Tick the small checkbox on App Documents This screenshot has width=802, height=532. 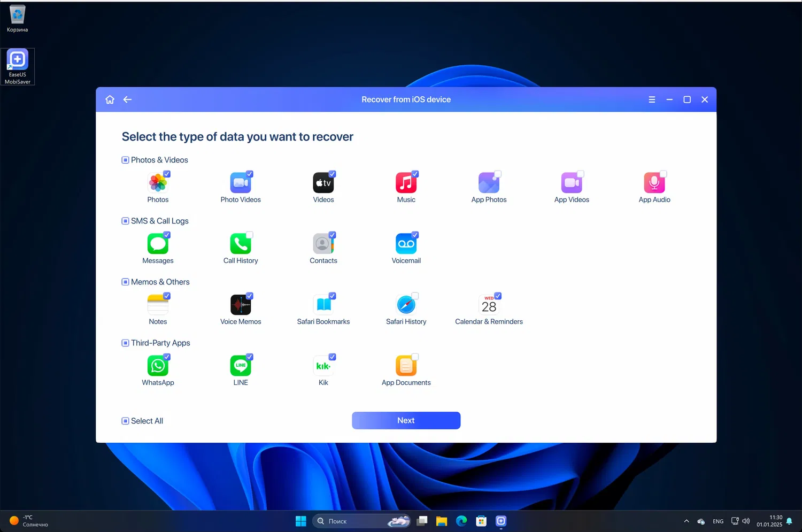click(x=415, y=357)
